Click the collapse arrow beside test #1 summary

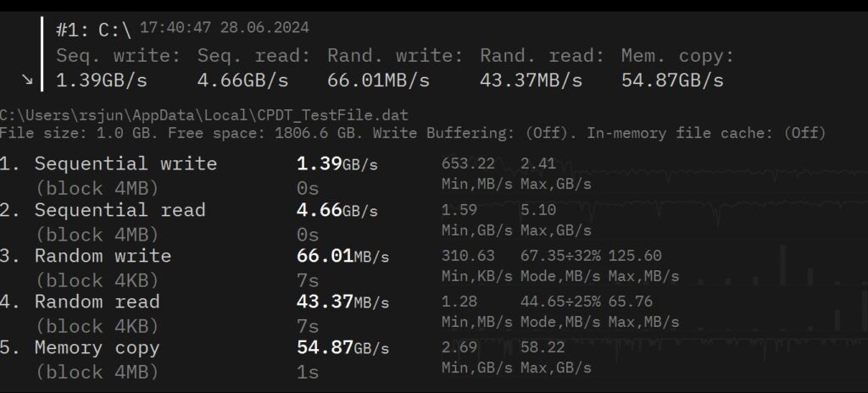(27, 80)
